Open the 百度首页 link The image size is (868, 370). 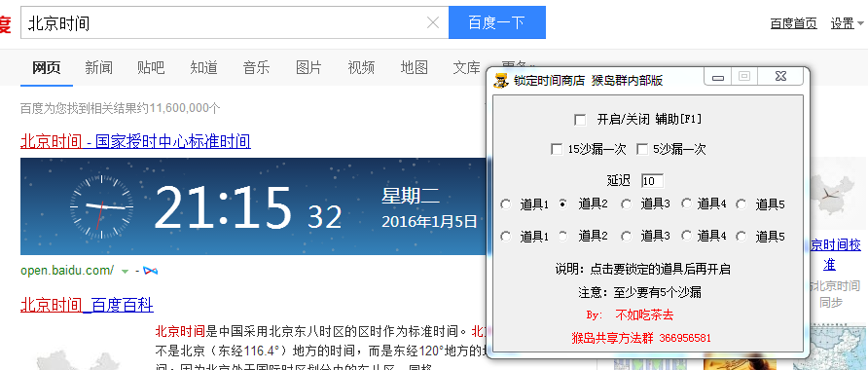pyautogui.click(x=793, y=23)
